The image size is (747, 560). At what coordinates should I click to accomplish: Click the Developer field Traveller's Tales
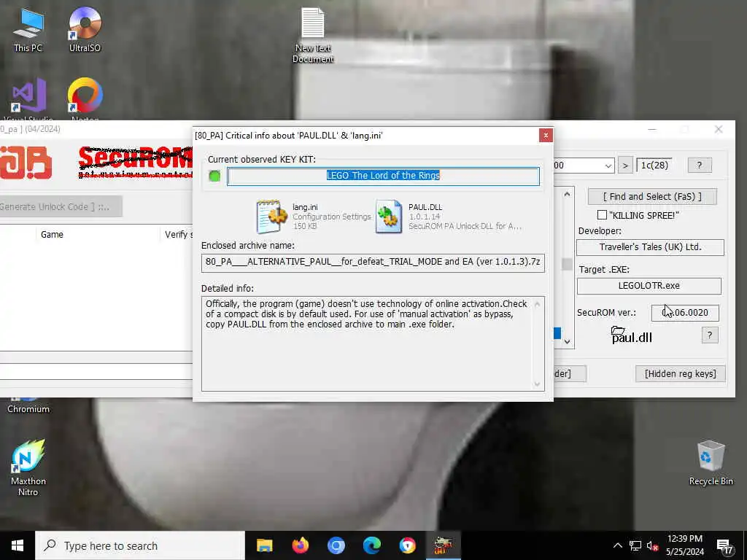click(650, 247)
